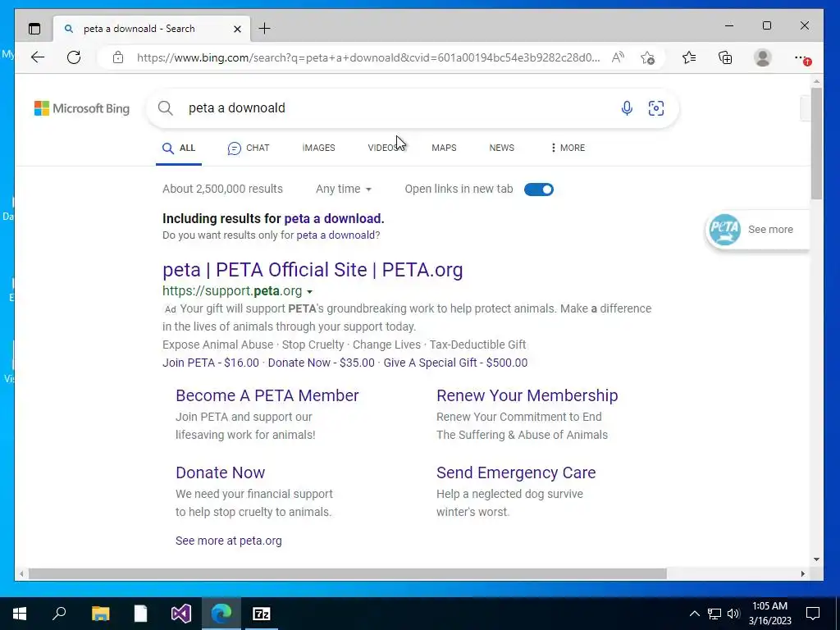The image size is (840, 630).
Task: Open 7-Zip from taskbar
Action: (x=262, y=614)
